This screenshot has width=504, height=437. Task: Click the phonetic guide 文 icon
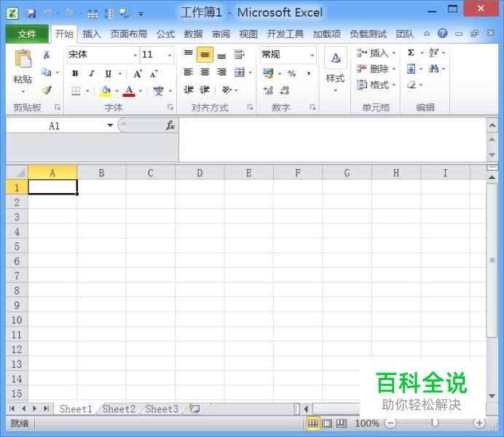(158, 91)
